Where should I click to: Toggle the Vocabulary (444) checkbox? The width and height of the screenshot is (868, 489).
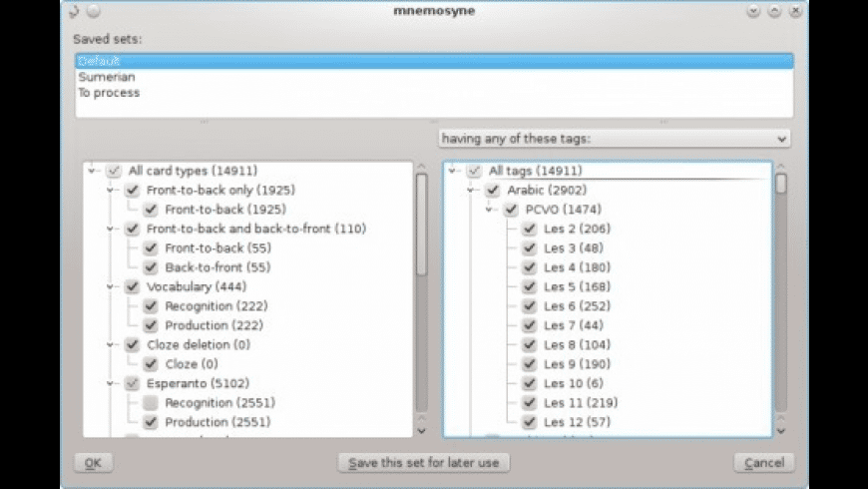[x=132, y=286]
